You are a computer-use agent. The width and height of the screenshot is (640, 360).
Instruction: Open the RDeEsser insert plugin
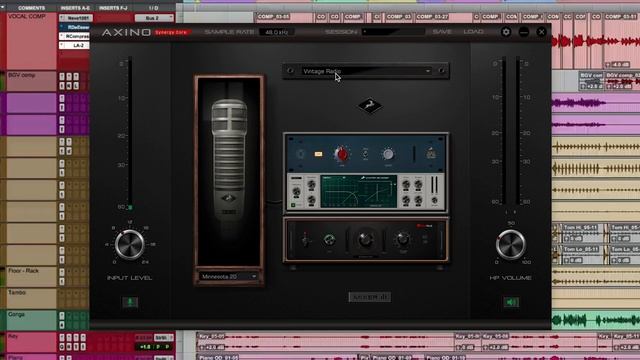pyautogui.click(x=78, y=27)
